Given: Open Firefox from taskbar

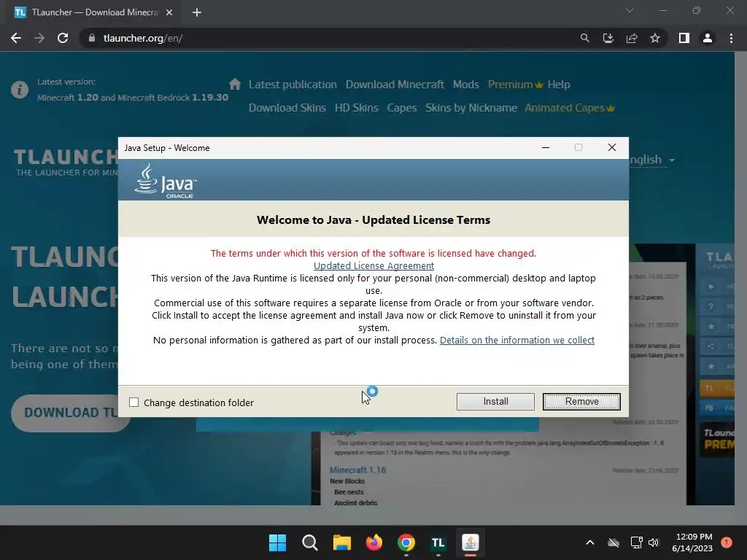Looking at the screenshot, I should click(374, 542).
